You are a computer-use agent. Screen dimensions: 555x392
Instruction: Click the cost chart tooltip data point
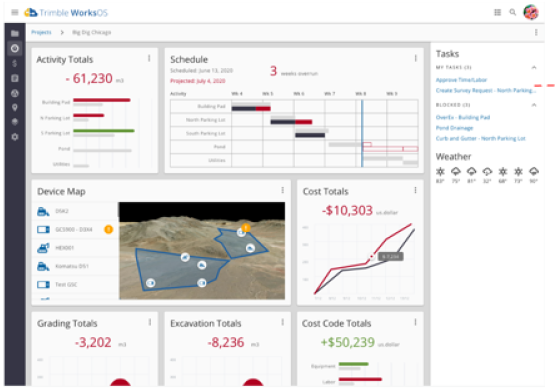coord(372,256)
